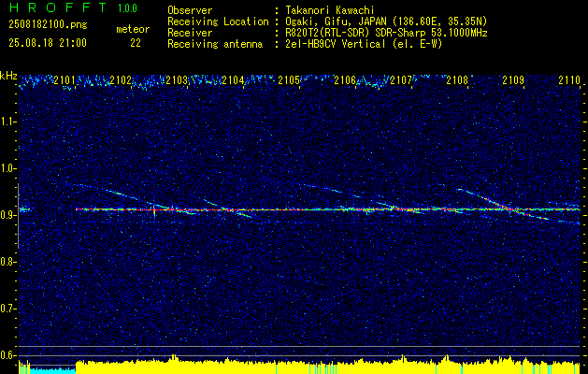Click the Receiving antenna label
588x374 pixels.
(215, 44)
